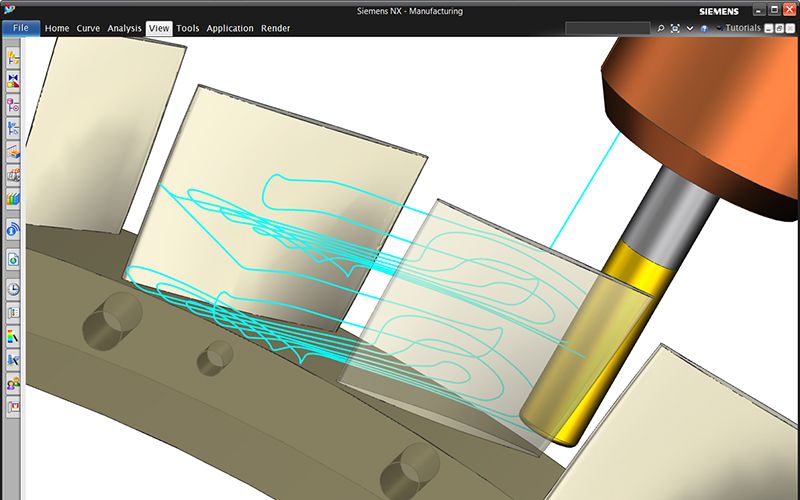The width and height of the screenshot is (800, 500).
Task: Open the Reuse Library books icon
Action: coord(13,199)
